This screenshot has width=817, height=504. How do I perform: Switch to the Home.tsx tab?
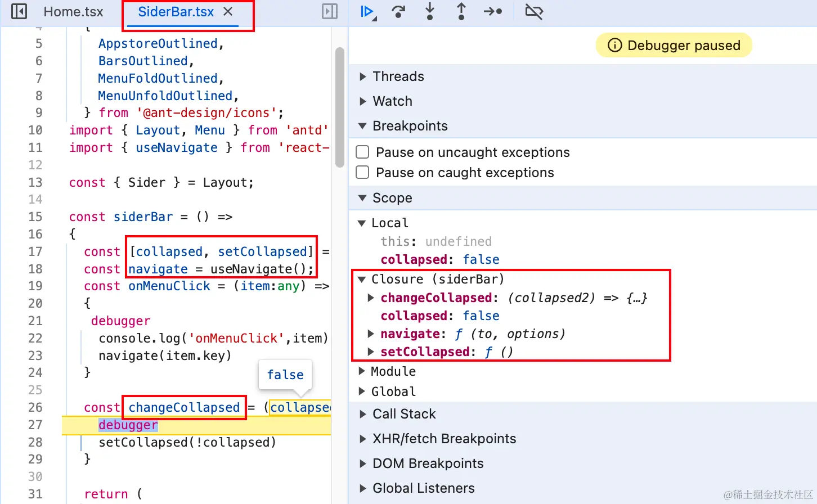pos(73,12)
